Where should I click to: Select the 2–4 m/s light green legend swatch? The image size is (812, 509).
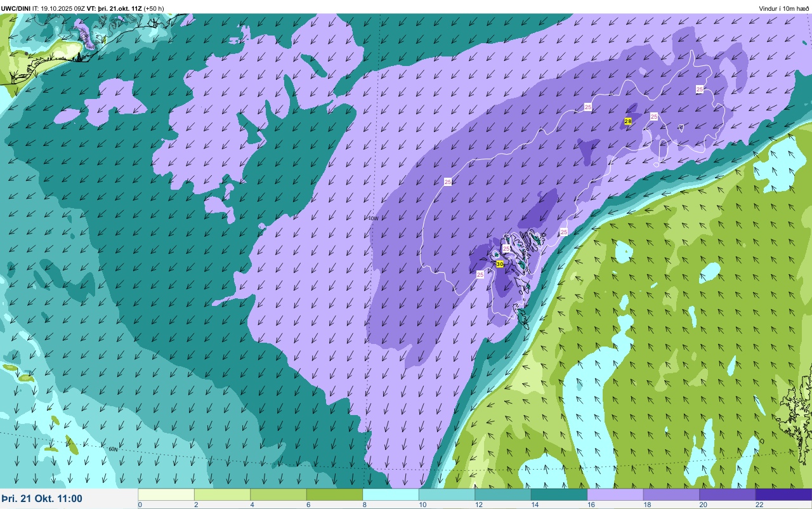(x=222, y=494)
